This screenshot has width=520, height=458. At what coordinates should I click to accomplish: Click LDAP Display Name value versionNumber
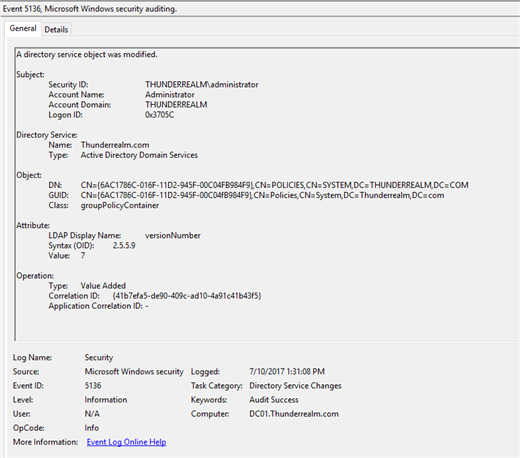173,235
